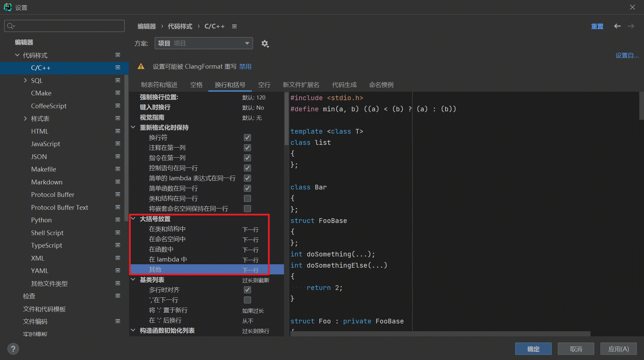Open the 方案 scheme dropdown
Viewport: 644px width, 360px height.
pyautogui.click(x=204, y=43)
